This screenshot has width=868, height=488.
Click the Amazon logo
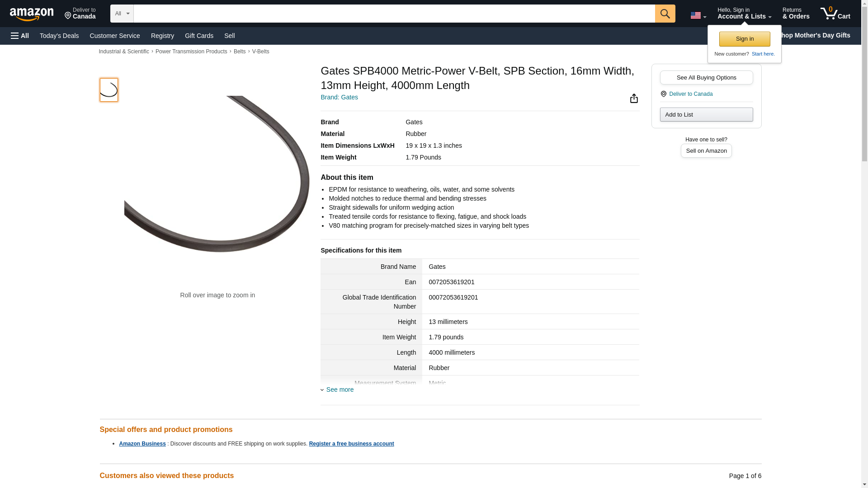tap(32, 14)
